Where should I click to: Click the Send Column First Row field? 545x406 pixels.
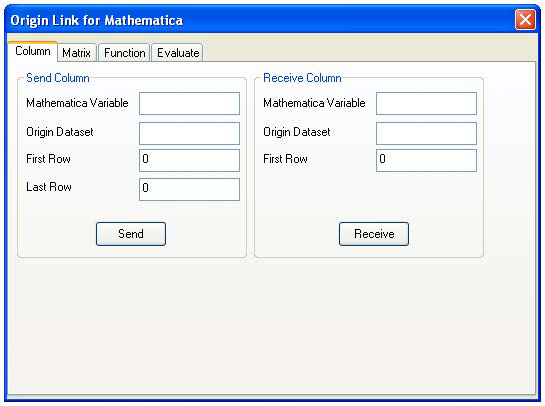(x=189, y=160)
